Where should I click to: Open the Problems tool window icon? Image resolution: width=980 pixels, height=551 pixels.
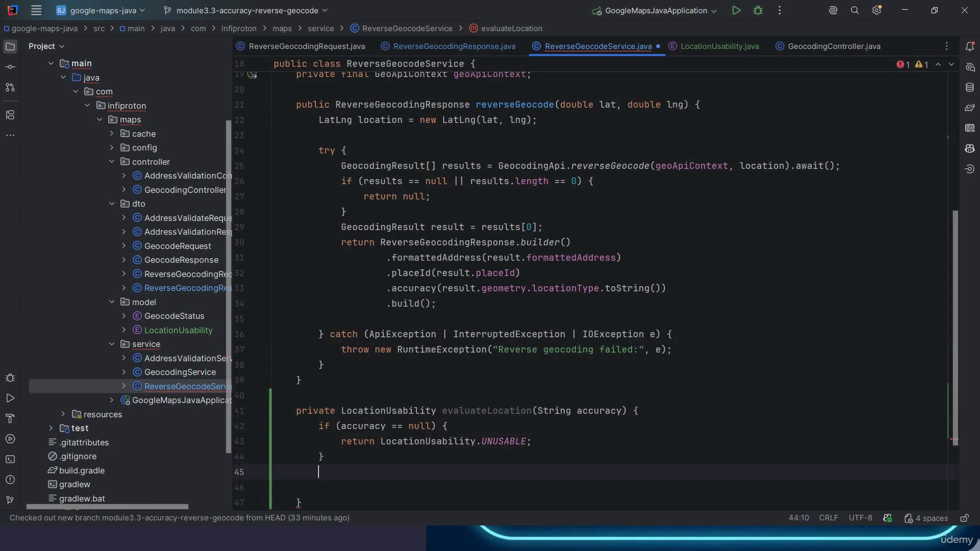click(x=10, y=480)
